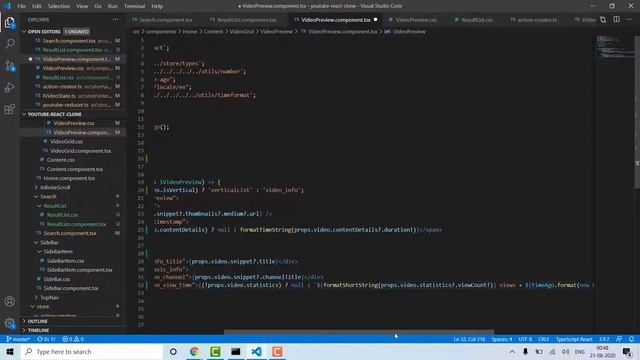Open VideoGrid.component.tsx in file tree
Image resolution: width=640 pixels, height=360 pixels.
pos(80,151)
